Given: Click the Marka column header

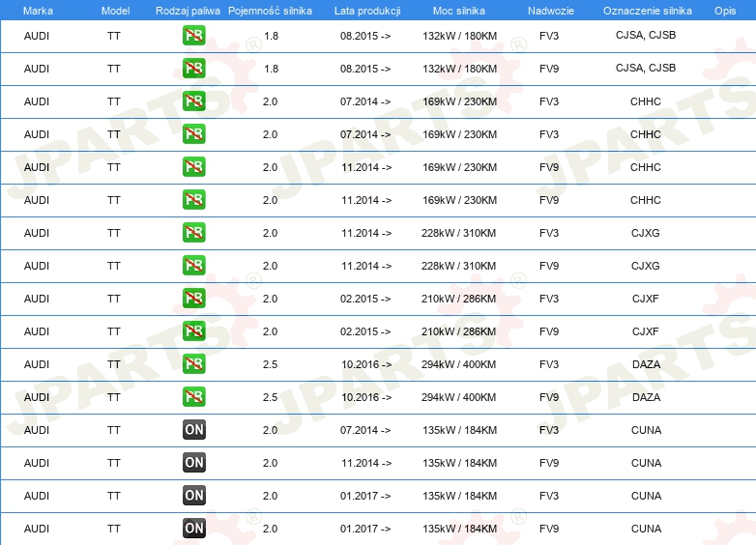Looking at the screenshot, I should [38, 10].
